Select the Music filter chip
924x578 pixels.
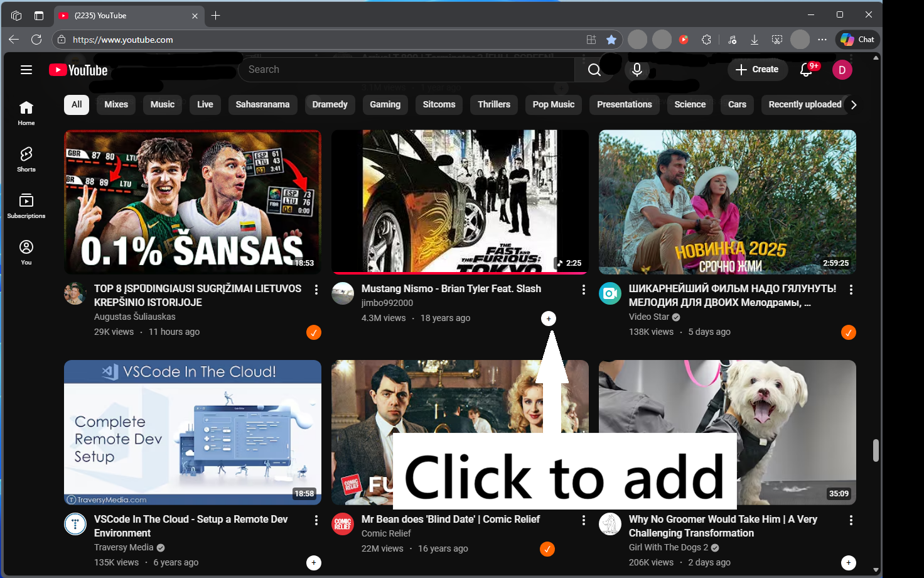(163, 105)
